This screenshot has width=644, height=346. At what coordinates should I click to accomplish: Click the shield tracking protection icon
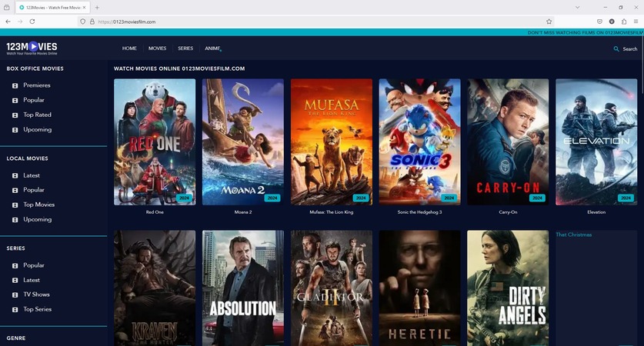pyautogui.click(x=82, y=22)
